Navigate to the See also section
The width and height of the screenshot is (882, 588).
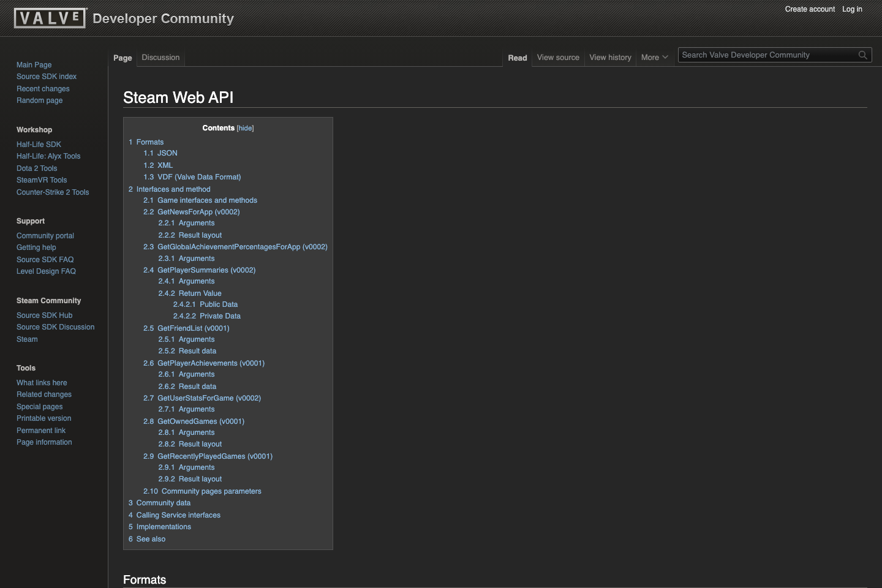tap(151, 539)
